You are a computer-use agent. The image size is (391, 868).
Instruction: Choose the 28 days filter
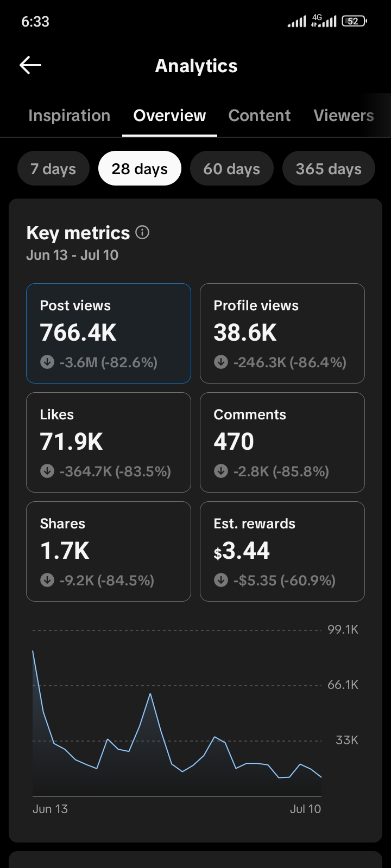(x=140, y=169)
